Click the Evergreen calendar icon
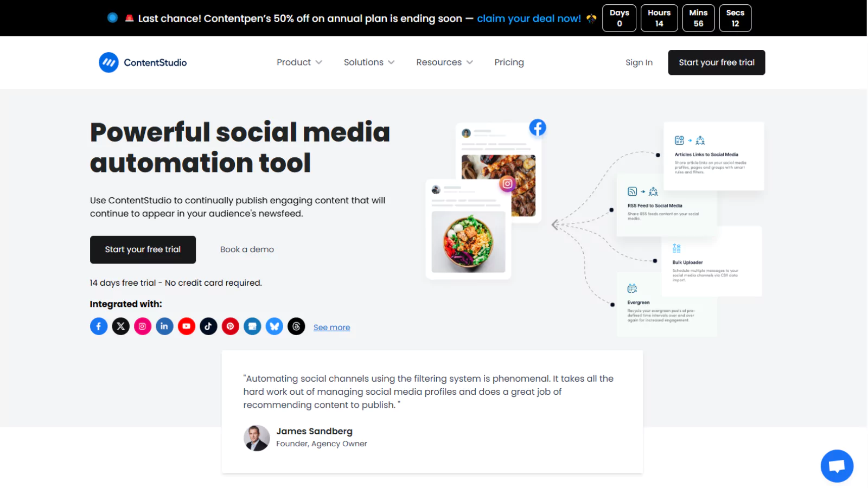 coord(632,288)
